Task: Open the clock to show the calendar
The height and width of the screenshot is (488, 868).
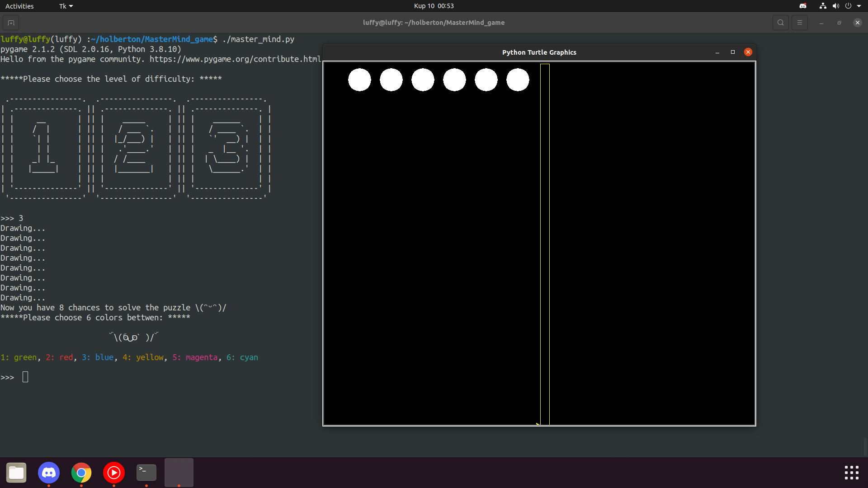Action: [x=433, y=6]
